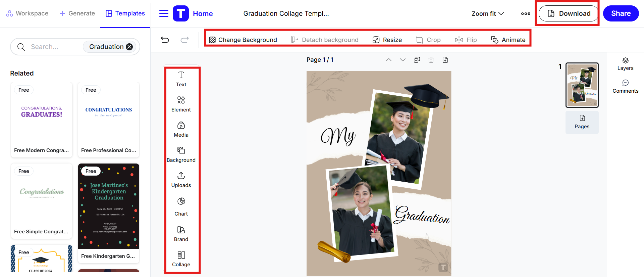Duplicate the current page
644x277 pixels.
point(417,60)
